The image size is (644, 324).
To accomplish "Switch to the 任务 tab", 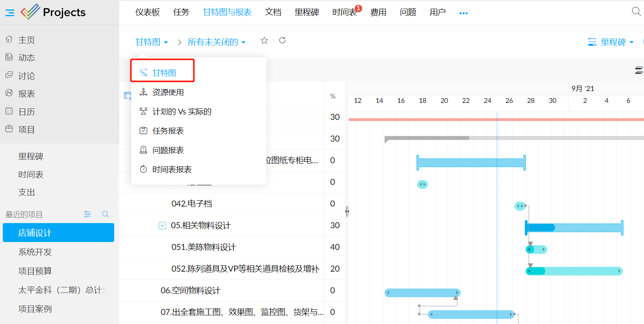I will click(x=181, y=12).
